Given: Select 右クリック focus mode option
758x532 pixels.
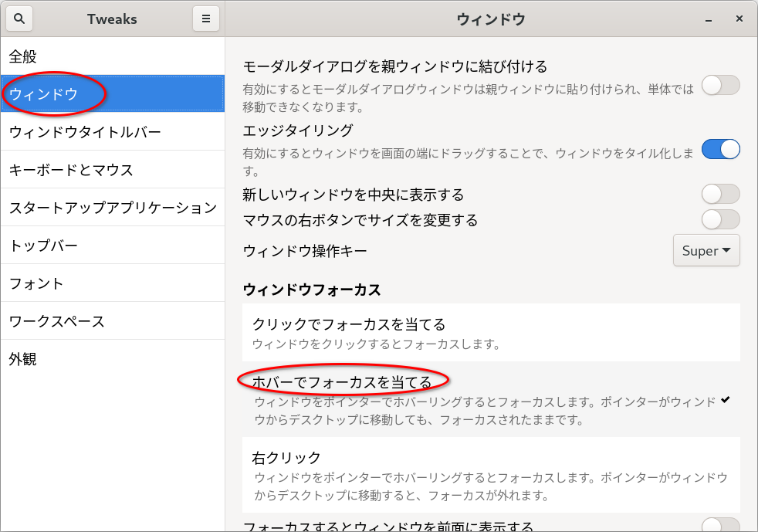Looking at the screenshot, I should pyautogui.click(x=491, y=475).
